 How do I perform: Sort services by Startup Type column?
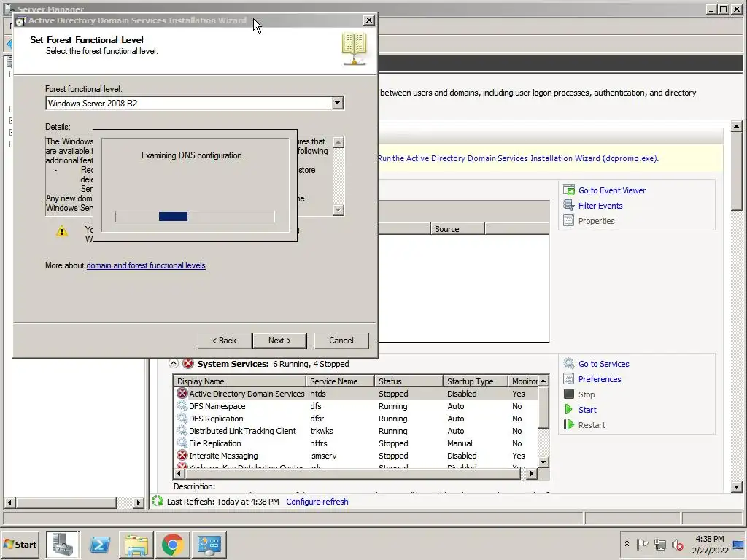(x=476, y=381)
